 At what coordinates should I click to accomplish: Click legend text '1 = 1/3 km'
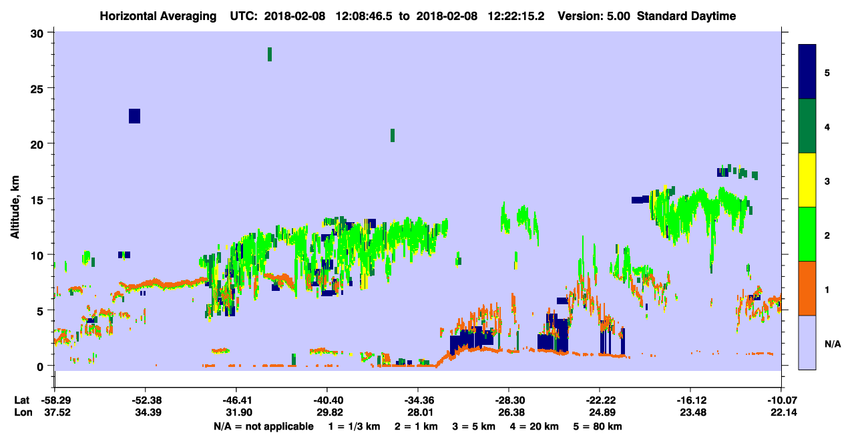pos(354,426)
